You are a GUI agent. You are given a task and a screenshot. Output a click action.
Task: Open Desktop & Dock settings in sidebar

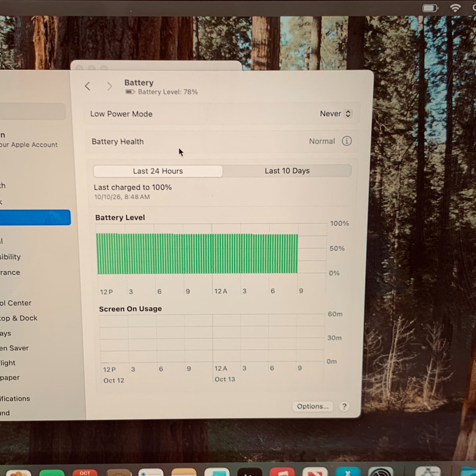(x=19, y=318)
